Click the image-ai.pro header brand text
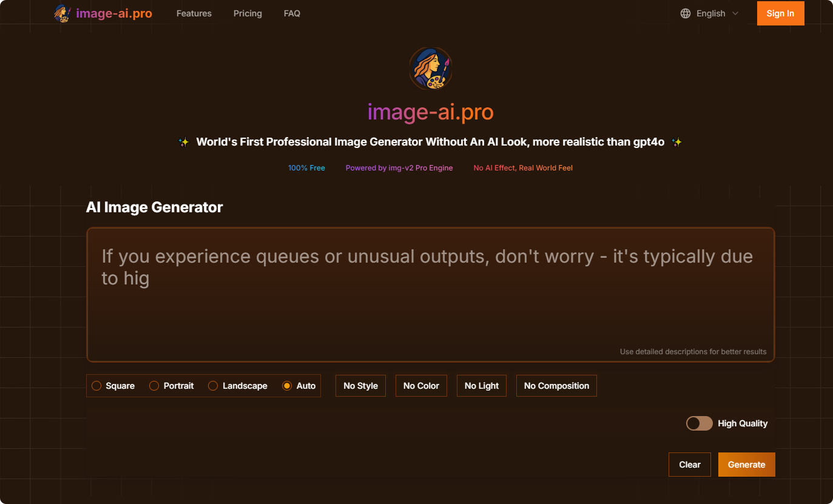833x504 pixels. (x=114, y=13)
